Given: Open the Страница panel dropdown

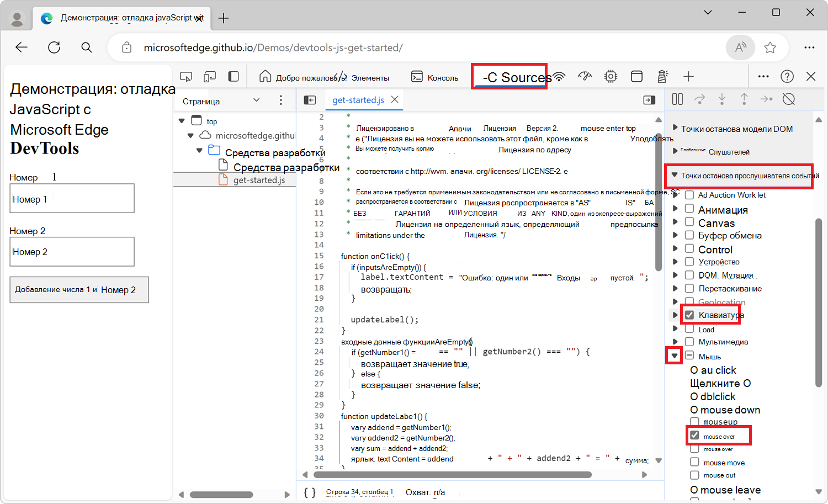Looking at the screenshot, I should [256, 100].
